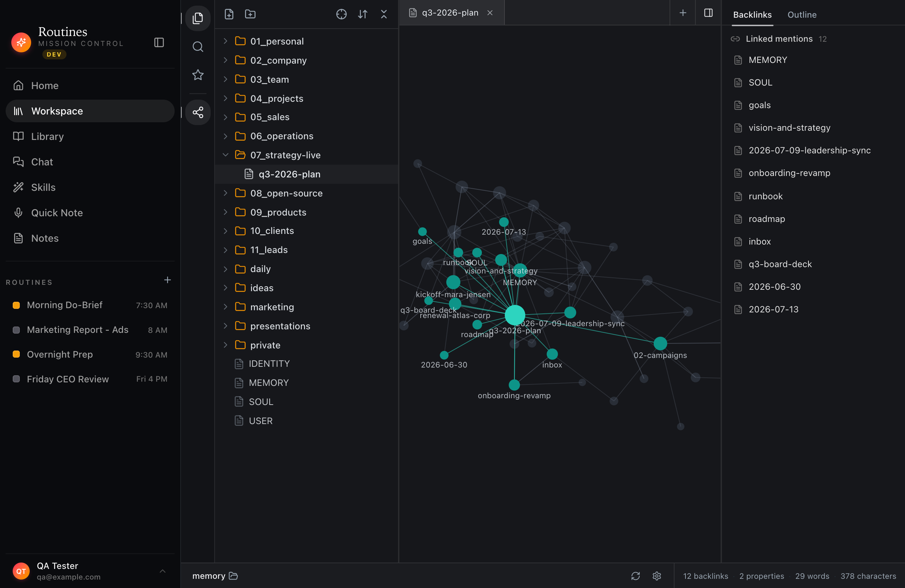This screenshot has height=588, width=905.
Task: Open the files explorer view
Action: (198, 18)
